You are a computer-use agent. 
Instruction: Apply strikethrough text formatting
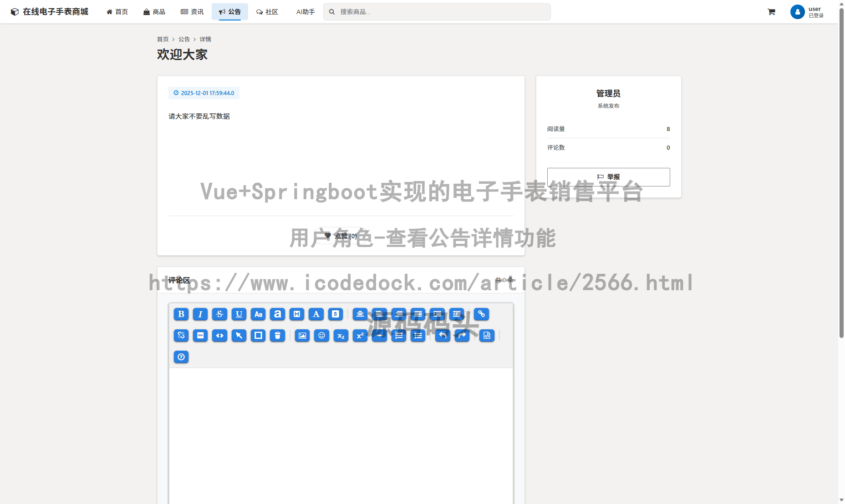219,314
